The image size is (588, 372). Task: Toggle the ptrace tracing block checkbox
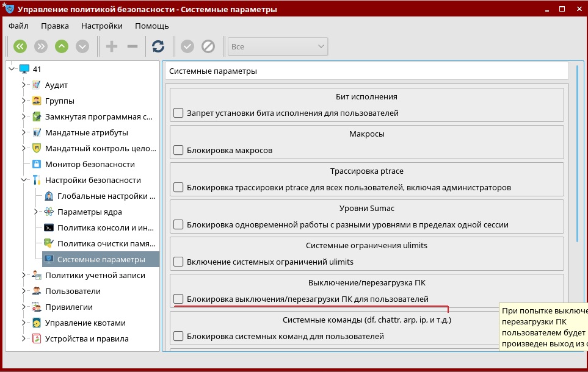tap(178, 187)
